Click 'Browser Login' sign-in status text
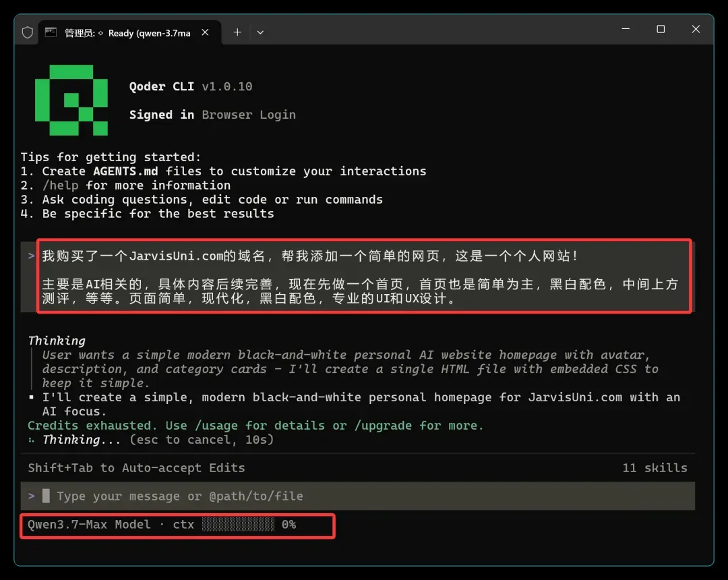 tap(249, 115)
